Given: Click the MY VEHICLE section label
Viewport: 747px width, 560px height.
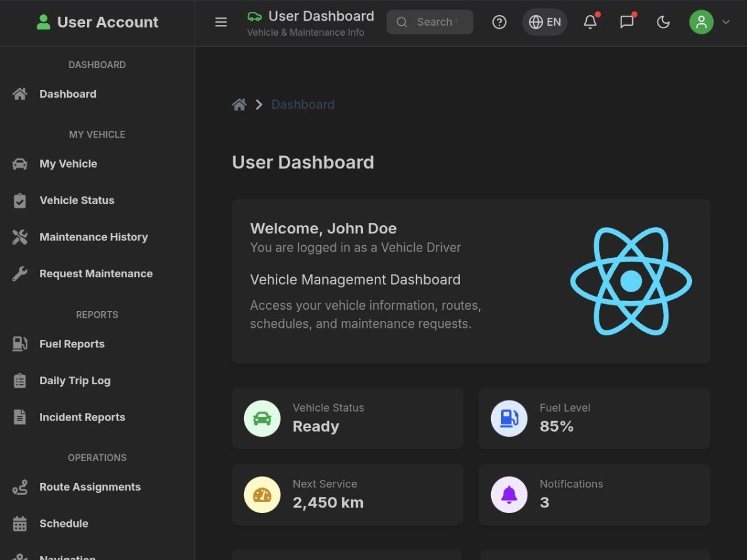Looking at the screenshot, I should (x=97, y=135).
